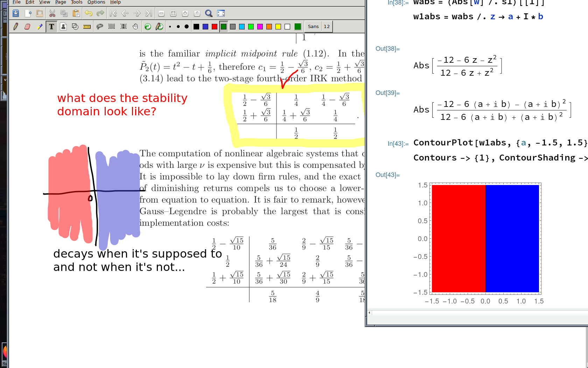Click the Undo arrow icon

click(x=89, y=14)
